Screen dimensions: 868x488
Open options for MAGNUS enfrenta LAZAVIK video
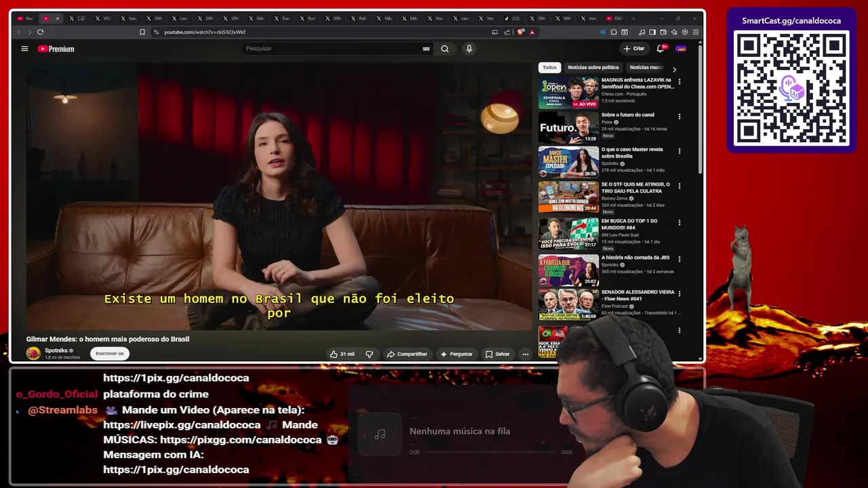(x=679, y=82)
